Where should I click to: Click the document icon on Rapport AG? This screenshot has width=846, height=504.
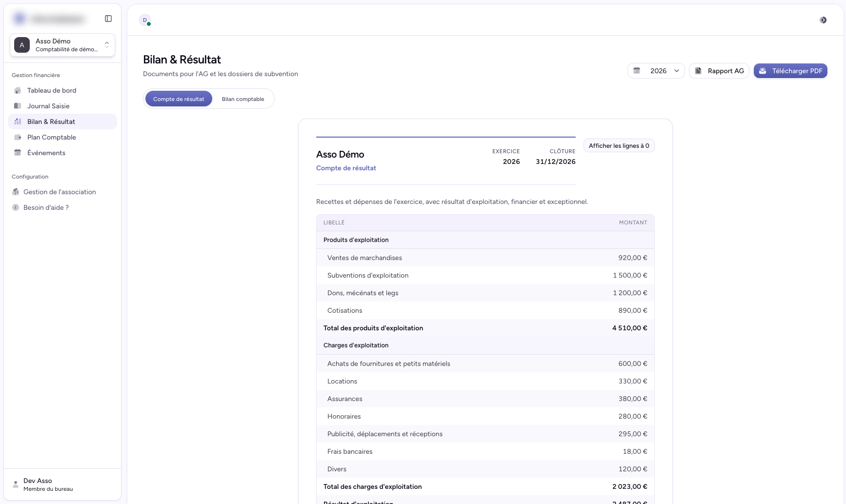[x=698, y=71]
